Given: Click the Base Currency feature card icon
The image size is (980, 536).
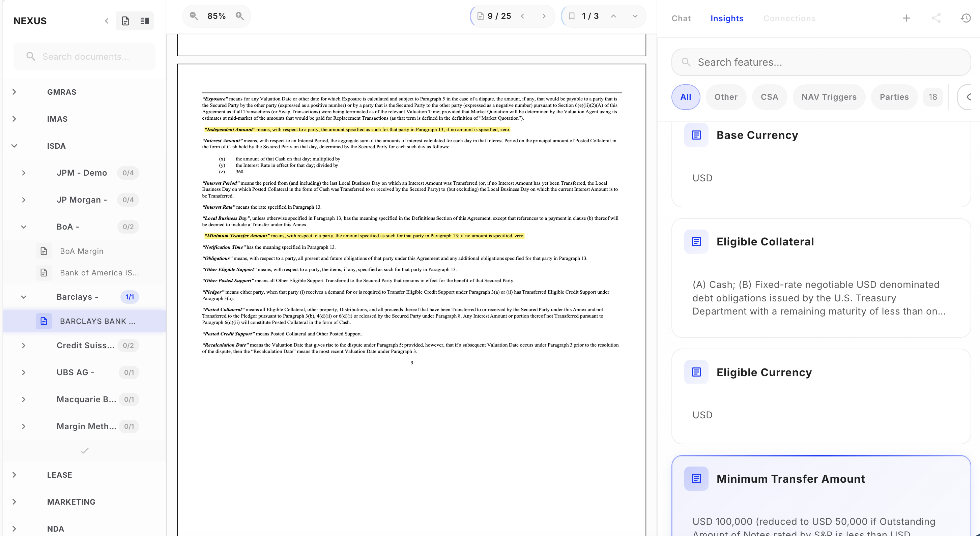Looking at the screenshot, I should coord(696,135).
